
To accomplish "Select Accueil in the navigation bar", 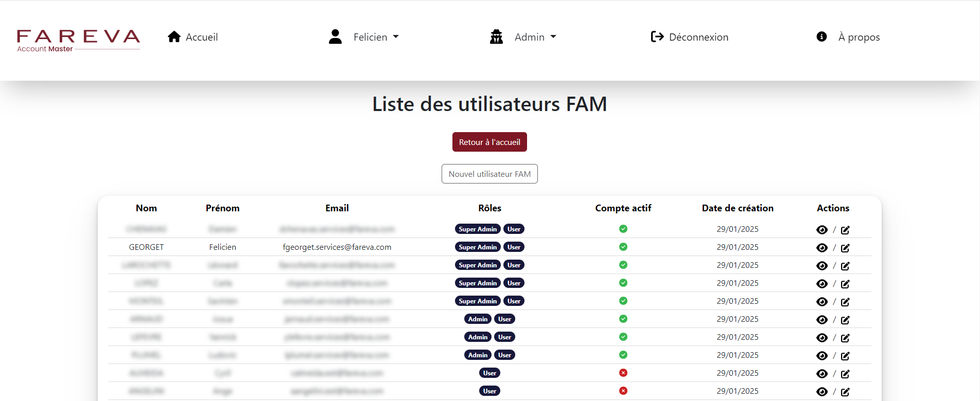I will (202, 37).
